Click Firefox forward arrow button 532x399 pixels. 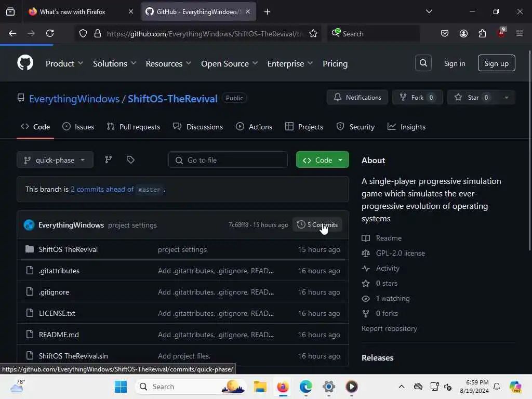31,33
